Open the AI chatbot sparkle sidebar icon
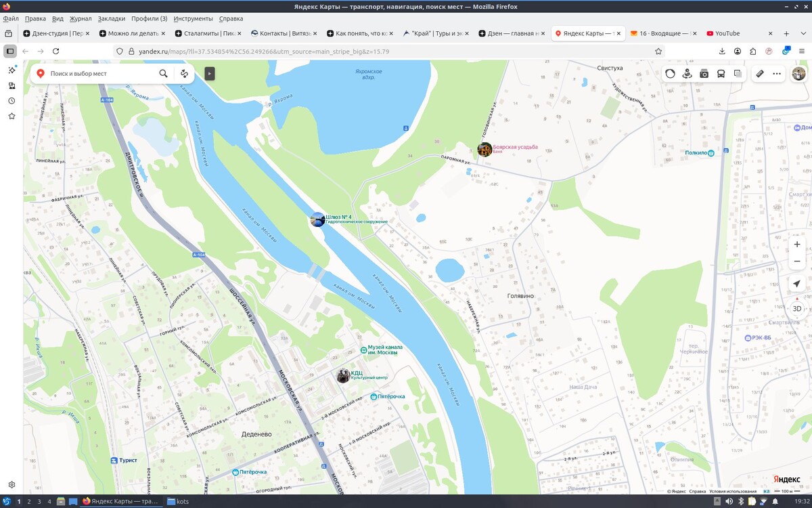The width and height of the screenshot is (812, 508). [x=12, y=70]
